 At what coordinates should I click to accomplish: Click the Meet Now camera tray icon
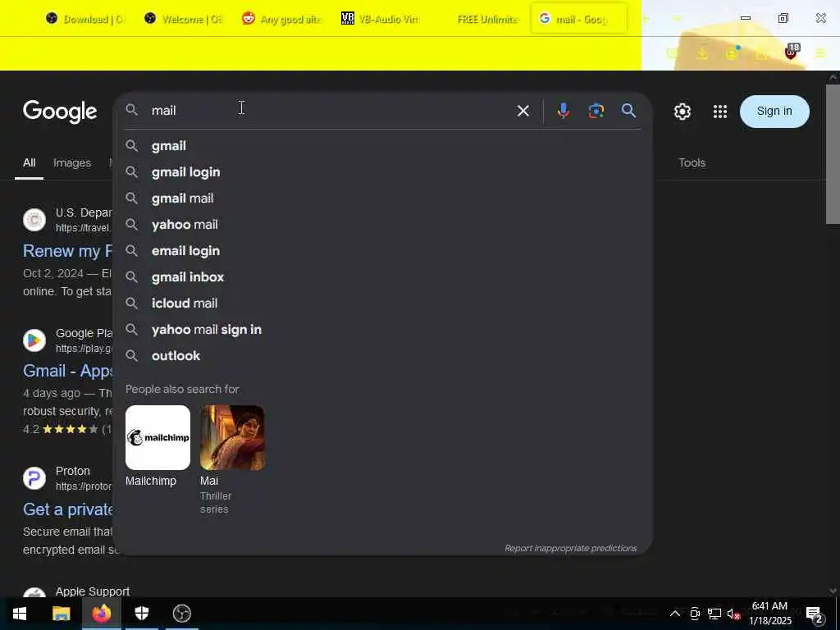(x=695, y=614)
